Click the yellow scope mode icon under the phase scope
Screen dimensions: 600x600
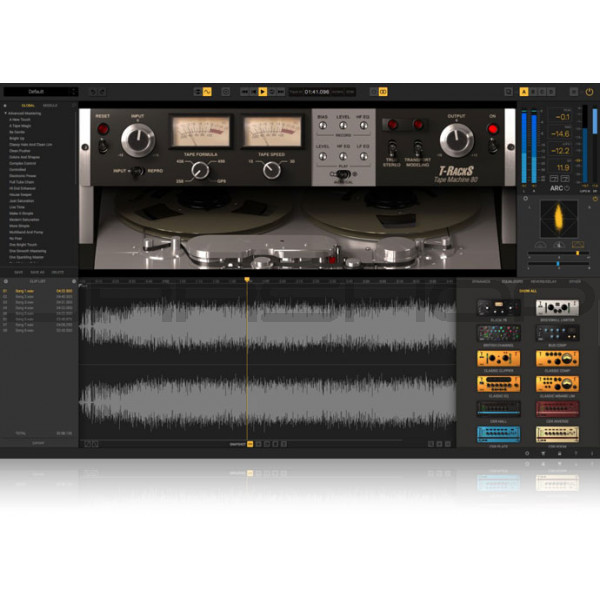(x=577, y=245)
